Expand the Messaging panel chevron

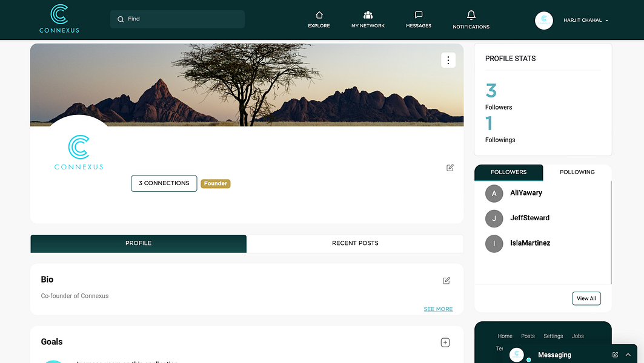tap(628, 355)
